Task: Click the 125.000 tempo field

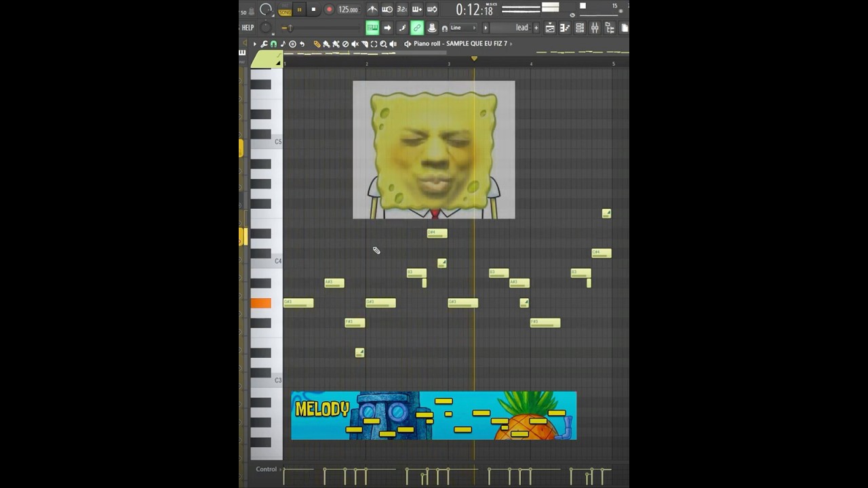Action: [x=349, y=9]
